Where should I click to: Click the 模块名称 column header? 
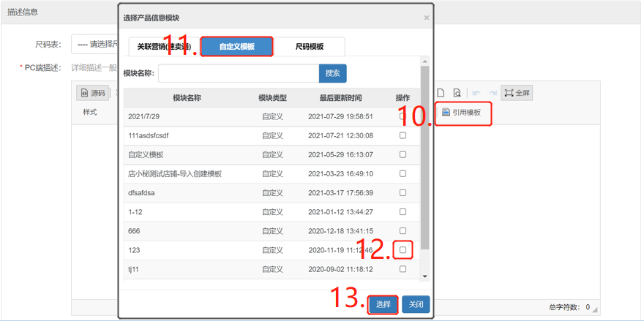187,98
